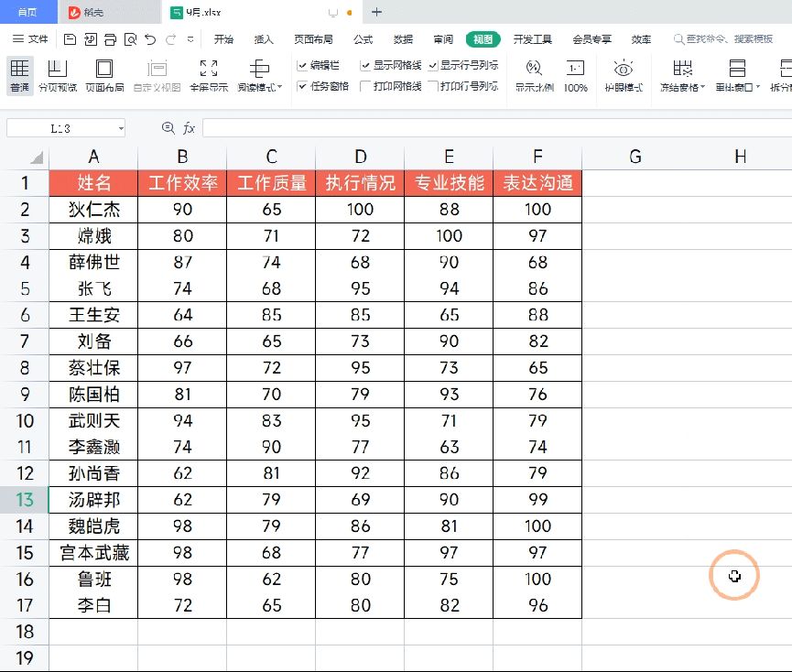Expand the 阅读模式 dropdown arrow
The image size is (792, 672).
point(280,87)
